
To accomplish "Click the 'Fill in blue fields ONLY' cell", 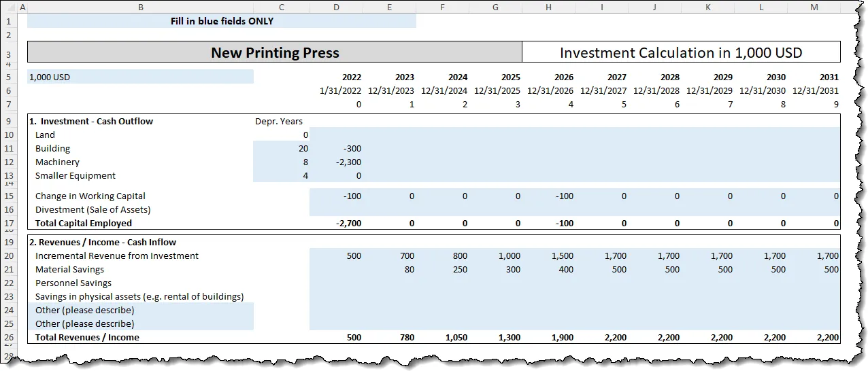I will tap(222, 21).
